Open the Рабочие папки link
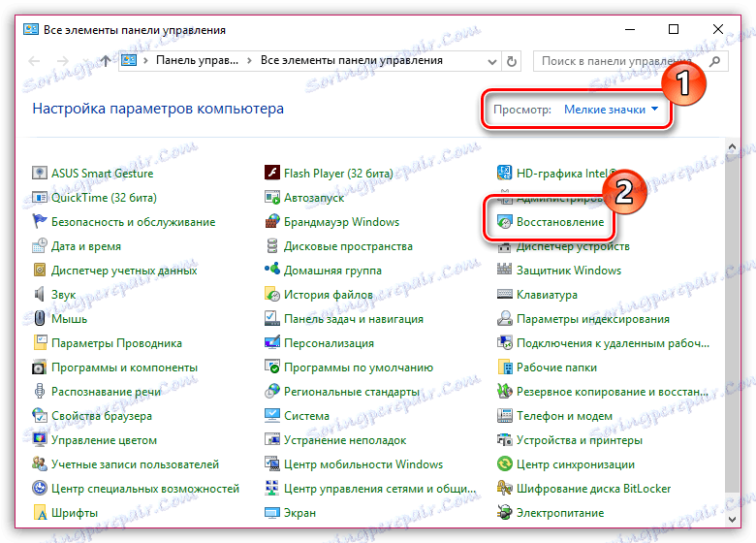 (556, 367)
